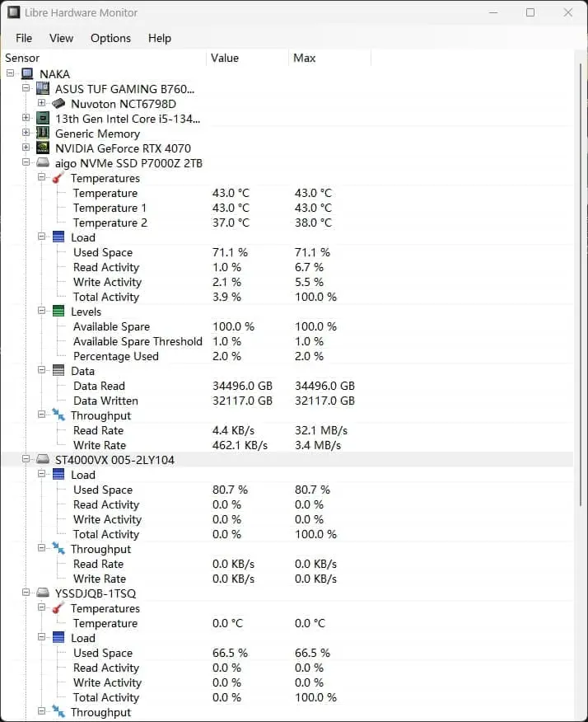Click the ASUS TUF GAMING motherboard icon
This screenshot has height=722, width=588.
pyautogui.click(x=43, y=88)
